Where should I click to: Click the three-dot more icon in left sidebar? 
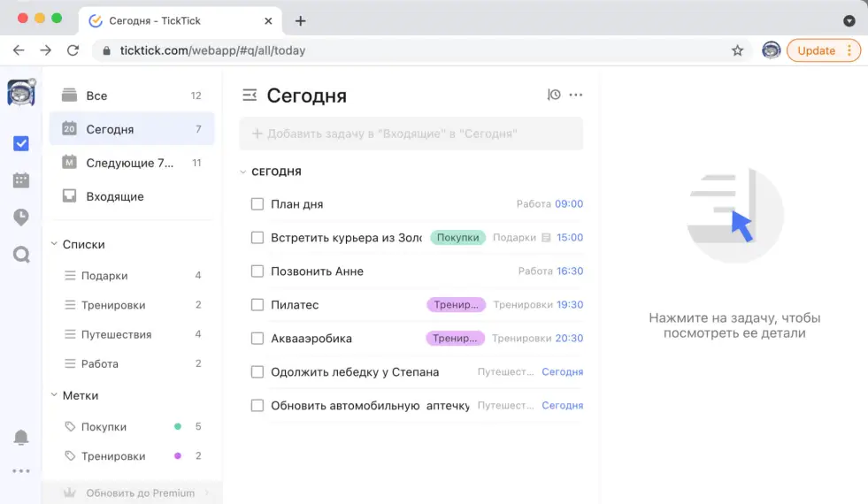pyautogui.click(x=21, y=471)
